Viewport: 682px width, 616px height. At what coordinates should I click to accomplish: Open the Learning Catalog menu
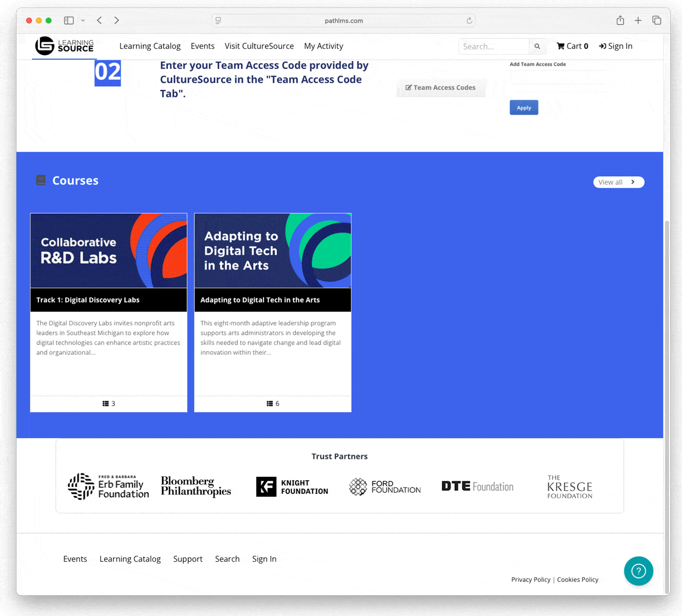point(150,46)
